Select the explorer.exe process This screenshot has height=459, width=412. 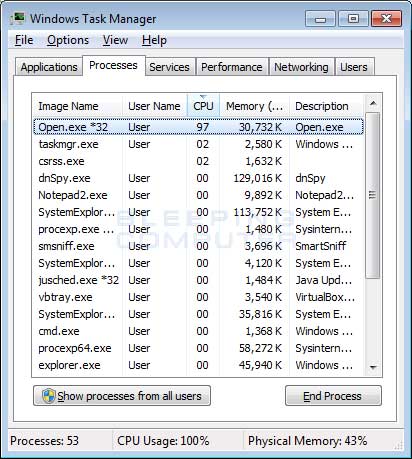198,365
